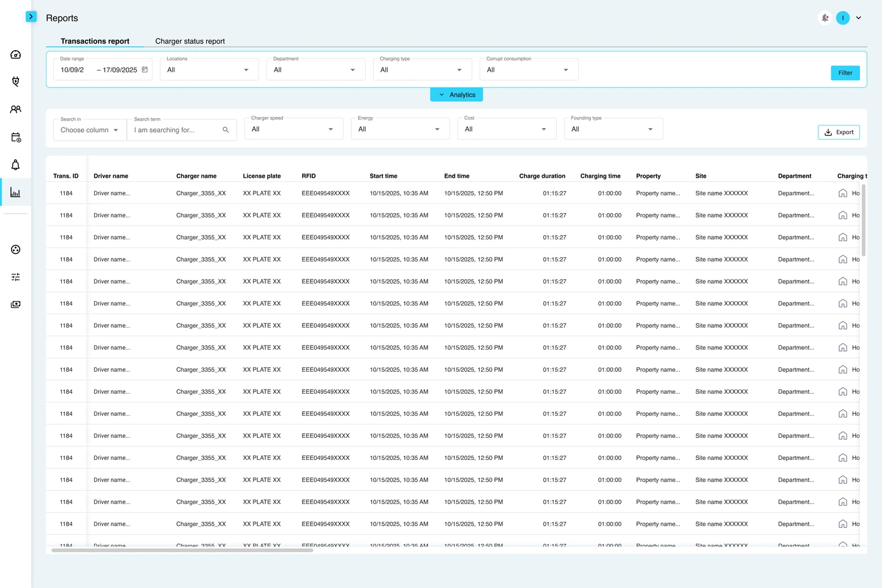Open the Founding type dropdown
882x588 pixels.
[x=614, y=129]
